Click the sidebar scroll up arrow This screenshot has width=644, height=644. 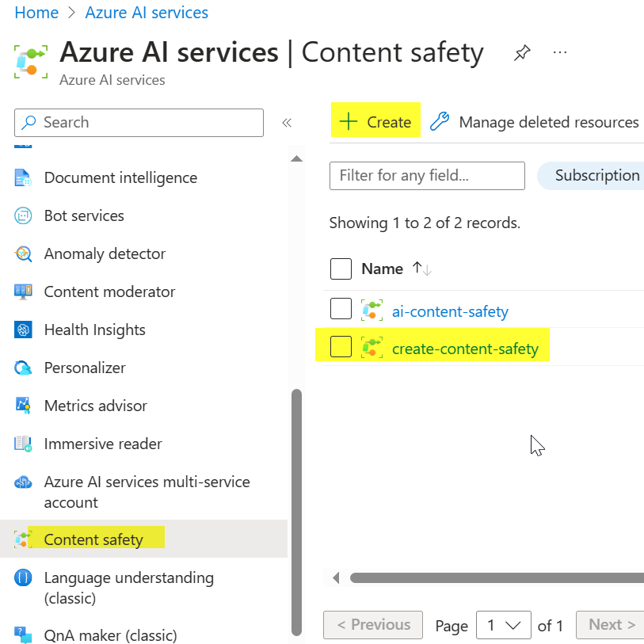tap(296, 158)
